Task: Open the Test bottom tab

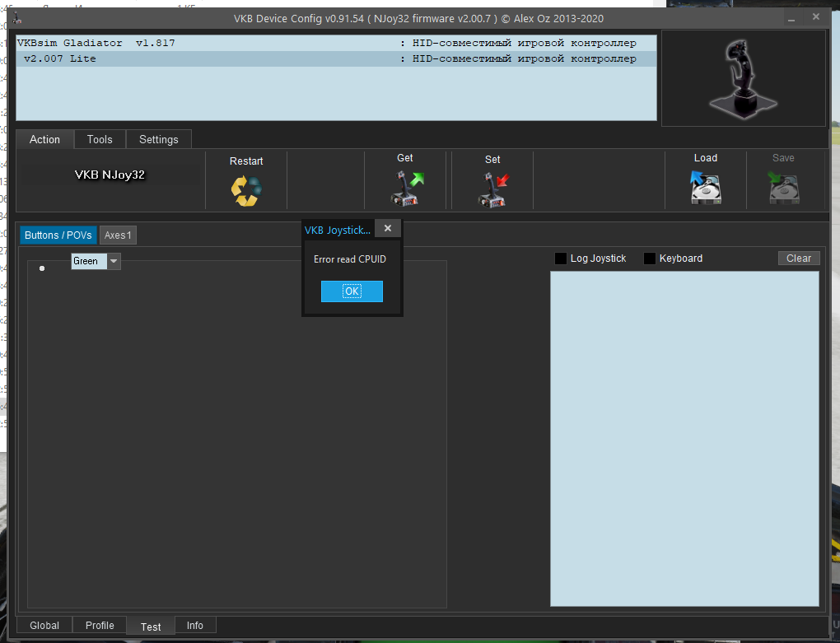Action: pos(151,627)
